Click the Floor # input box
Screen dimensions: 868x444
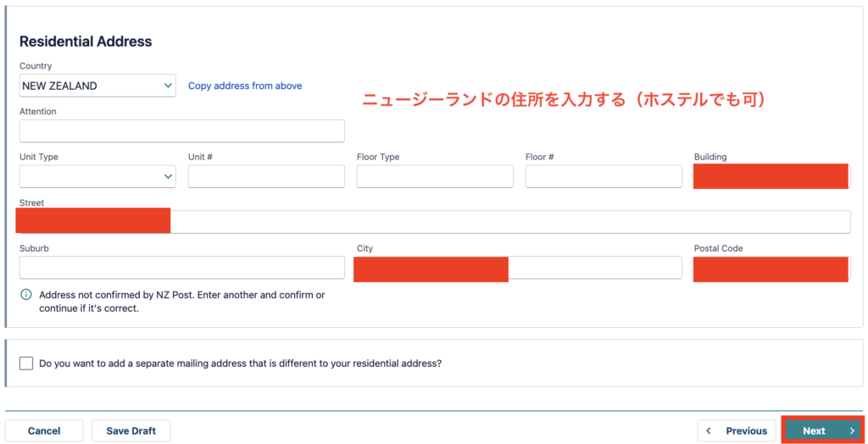pyautogui.click(x=604, y=176)
